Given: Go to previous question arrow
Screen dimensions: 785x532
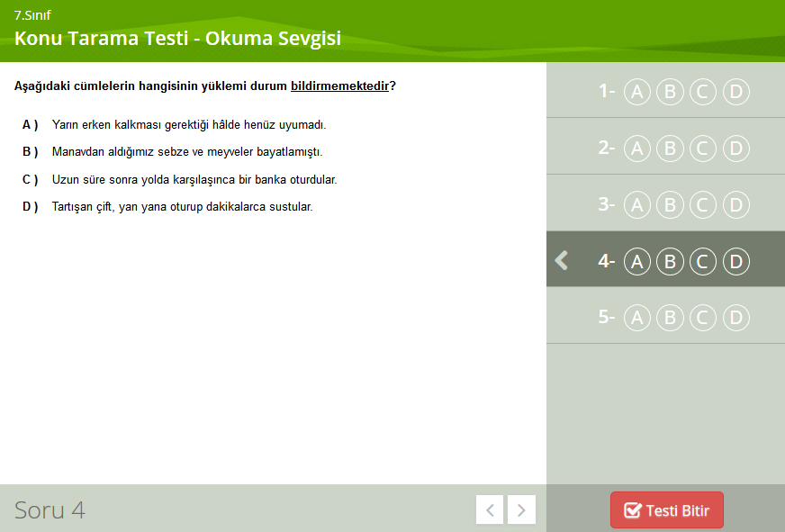Looking at the screenshot, I should 490,510.
